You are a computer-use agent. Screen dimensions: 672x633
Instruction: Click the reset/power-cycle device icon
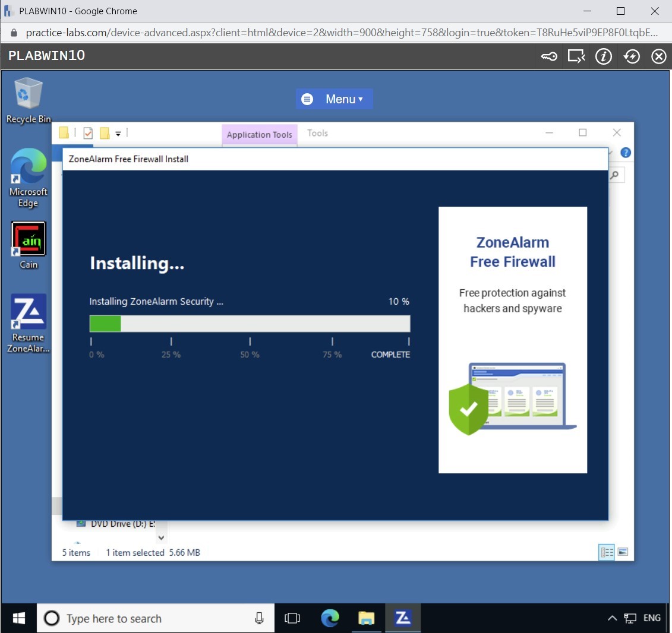(632, 56)
